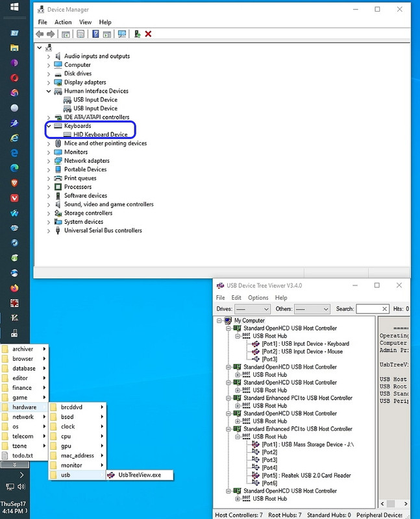Open the hardware folder menu entry
The width and height of the screenshot is (420, 519).
(25, 407)
